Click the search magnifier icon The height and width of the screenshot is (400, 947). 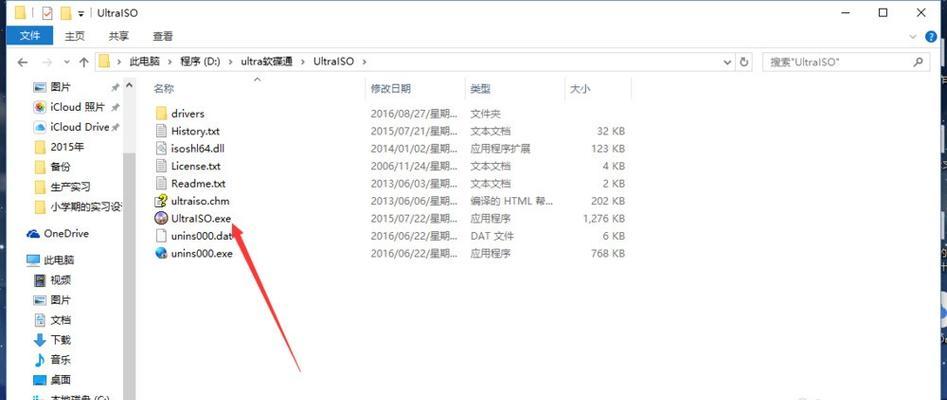[x=918, y=62]
